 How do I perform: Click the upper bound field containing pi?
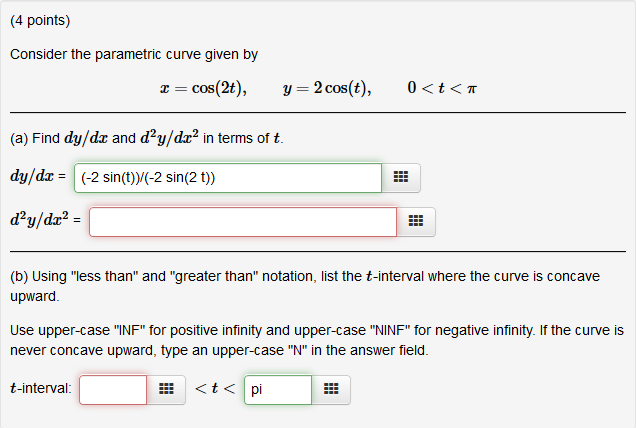[278, 389]
